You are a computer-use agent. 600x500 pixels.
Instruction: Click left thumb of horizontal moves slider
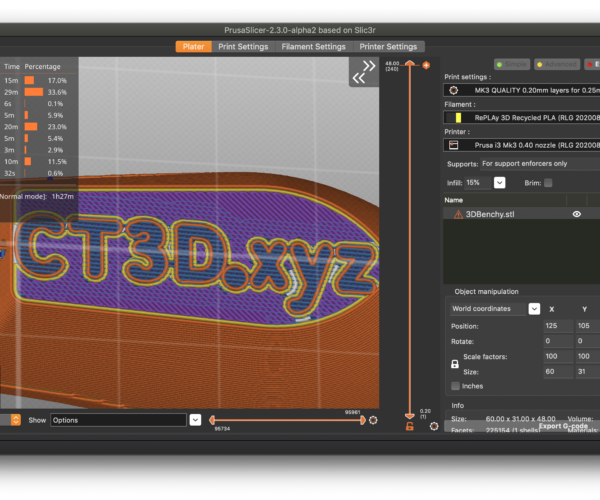point(212,420)
